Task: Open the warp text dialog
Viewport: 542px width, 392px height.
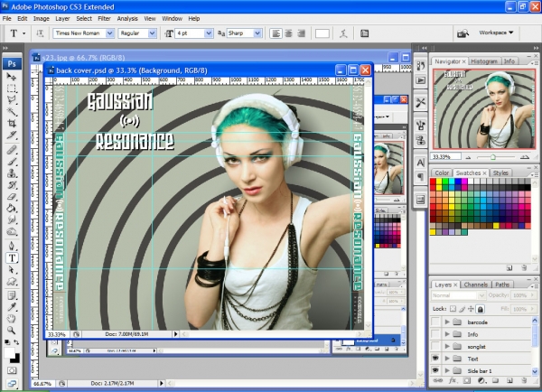Action: point(343,33)
